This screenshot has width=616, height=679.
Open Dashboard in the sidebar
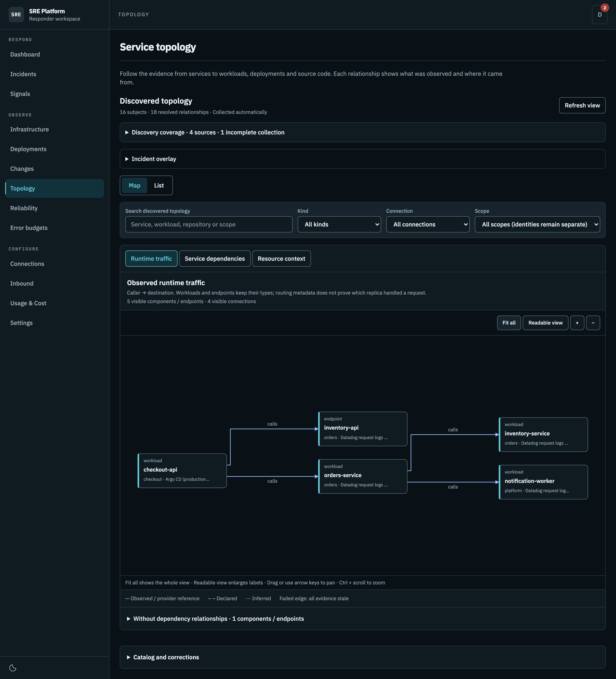pyautogui.click(x=55, y=55)
